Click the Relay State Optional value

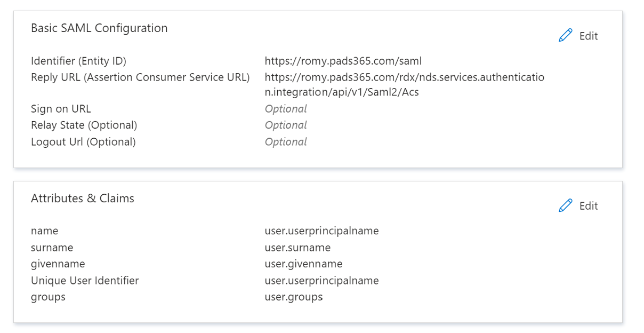click(x=286, y=125)
